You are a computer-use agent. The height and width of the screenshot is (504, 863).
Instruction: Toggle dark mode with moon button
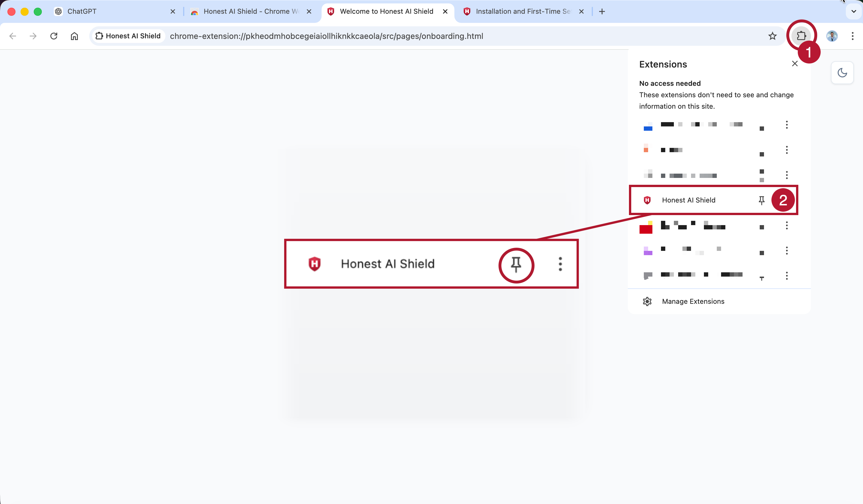[842, 73]
